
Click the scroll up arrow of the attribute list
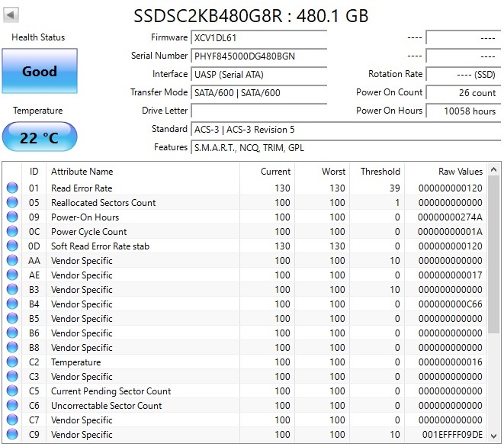(x=494, y=169)
